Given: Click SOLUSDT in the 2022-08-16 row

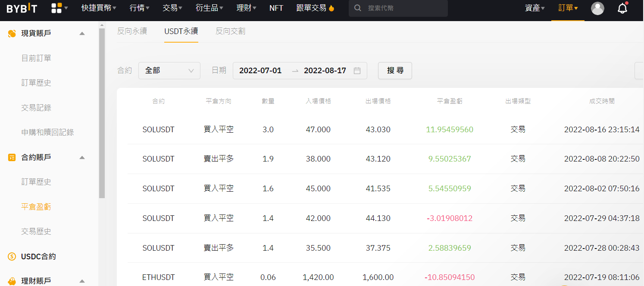Looking at the screenshot, I should click(x=158, y=129).
